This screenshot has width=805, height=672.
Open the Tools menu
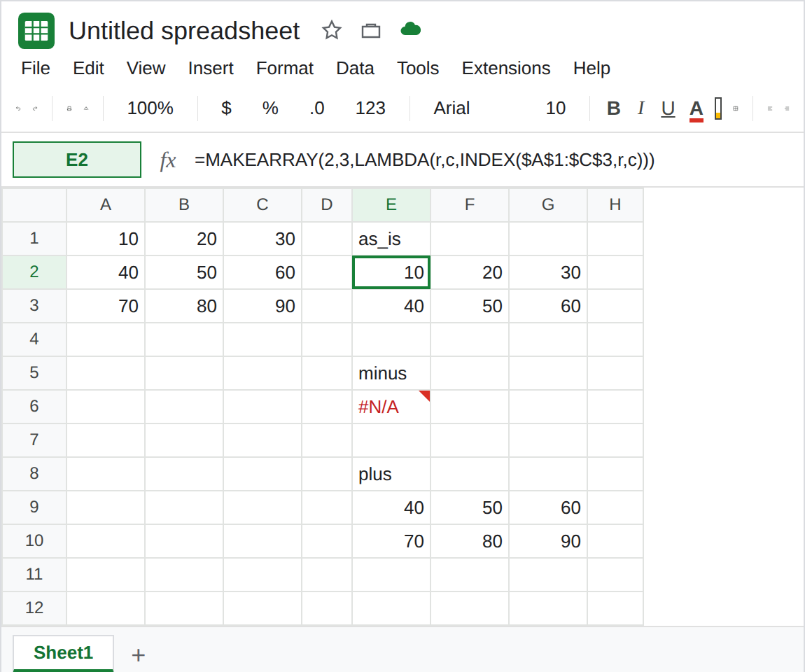pyautogui.click(x=418, y=68)
